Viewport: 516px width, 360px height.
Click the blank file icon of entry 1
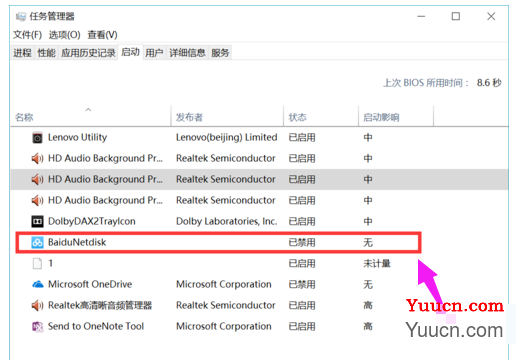(x=37, y=263)
